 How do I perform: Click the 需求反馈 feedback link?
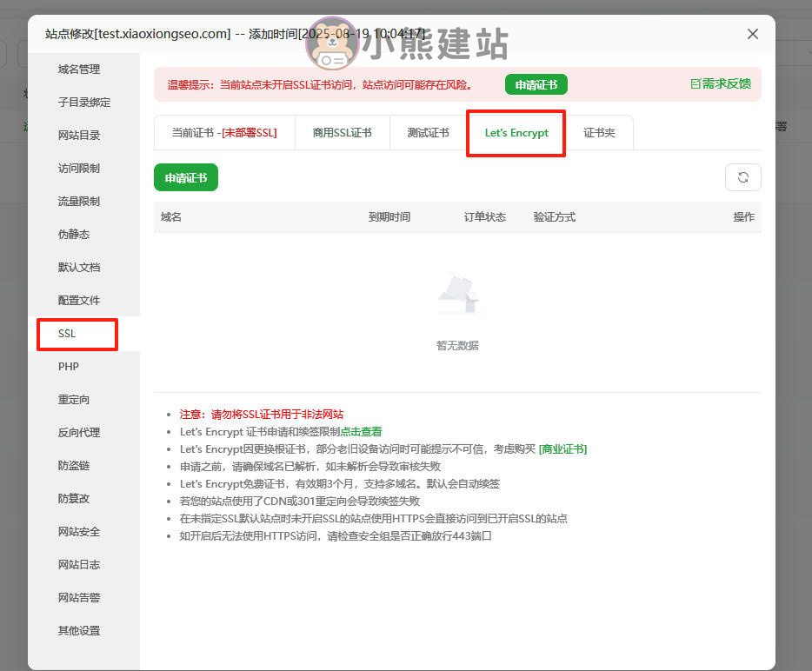720,84
